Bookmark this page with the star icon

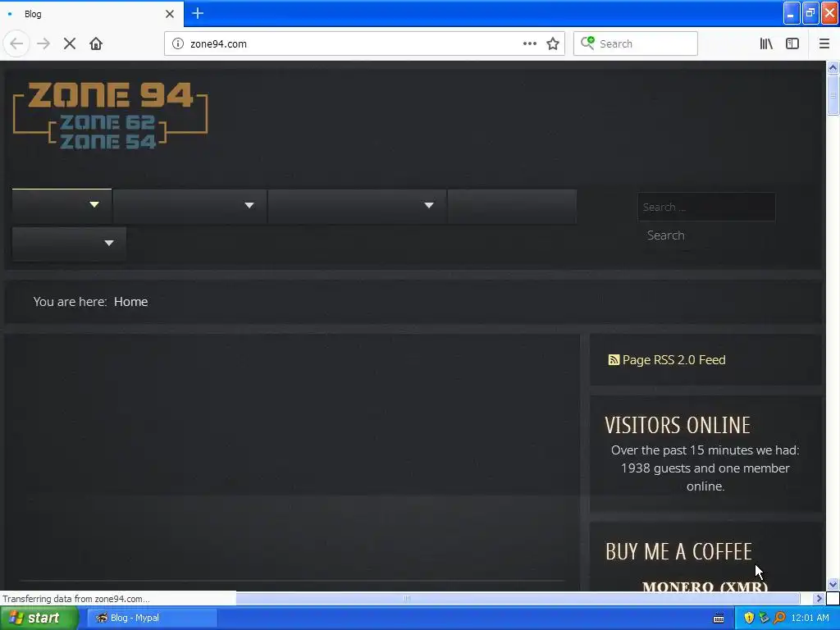click(x=553, y=43)
